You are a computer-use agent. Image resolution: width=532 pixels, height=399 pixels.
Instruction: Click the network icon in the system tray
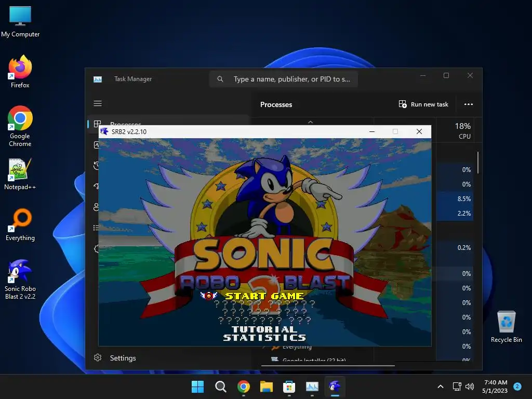pyautogui.click(x=457, y=387)
